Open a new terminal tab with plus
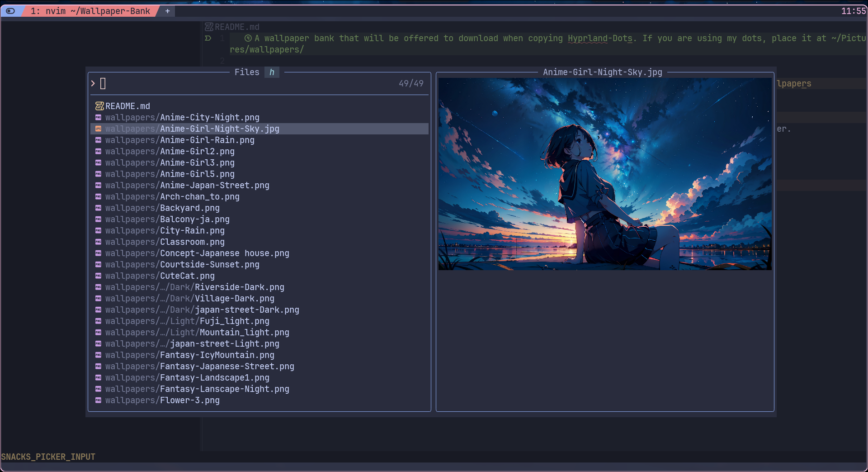 167,11
